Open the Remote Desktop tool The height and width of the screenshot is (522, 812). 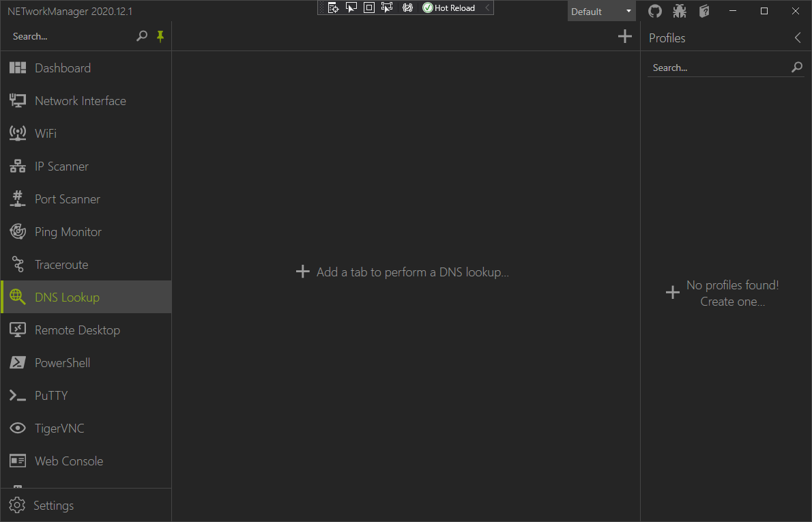(86, 330)
